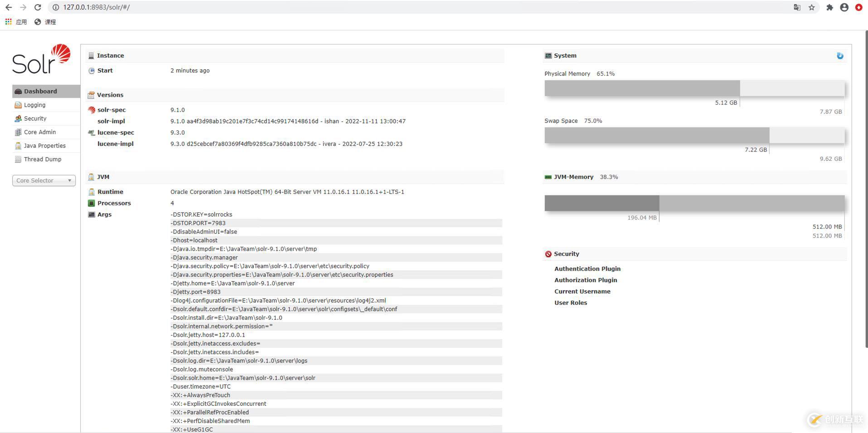Refresh the System panel with reload icon
This screenshot has width=868, height=433.
(840, 56)
